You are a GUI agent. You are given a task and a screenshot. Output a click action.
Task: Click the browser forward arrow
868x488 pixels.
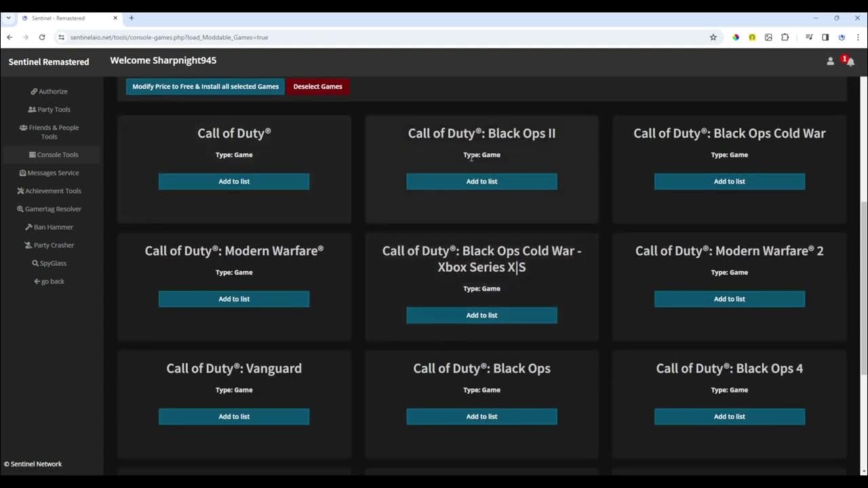click(x=26, y=37)
